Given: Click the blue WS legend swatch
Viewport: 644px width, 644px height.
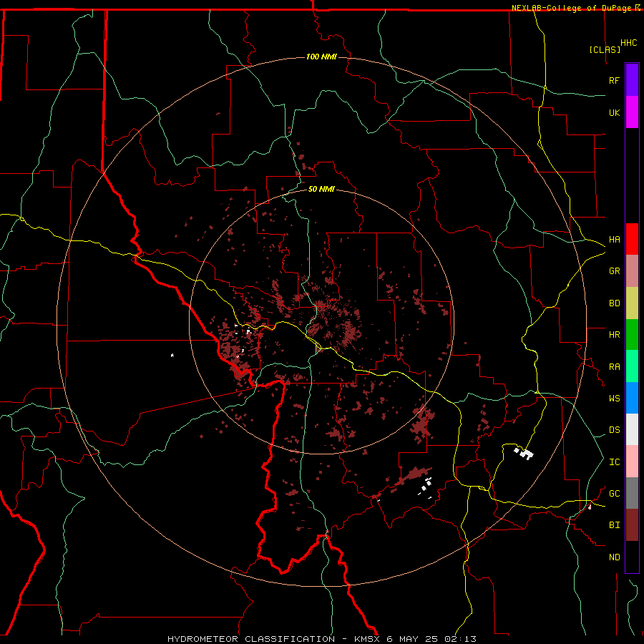Looking at the screenshot, I should point(632,398).
